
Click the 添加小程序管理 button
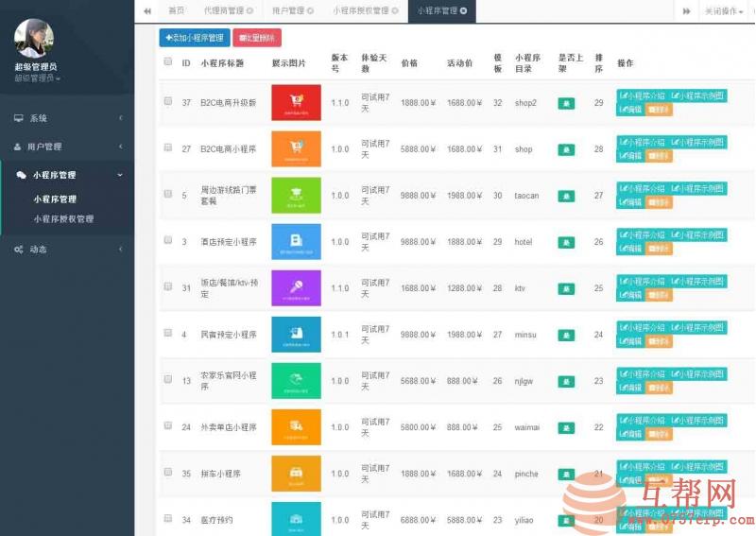[194, 38]
